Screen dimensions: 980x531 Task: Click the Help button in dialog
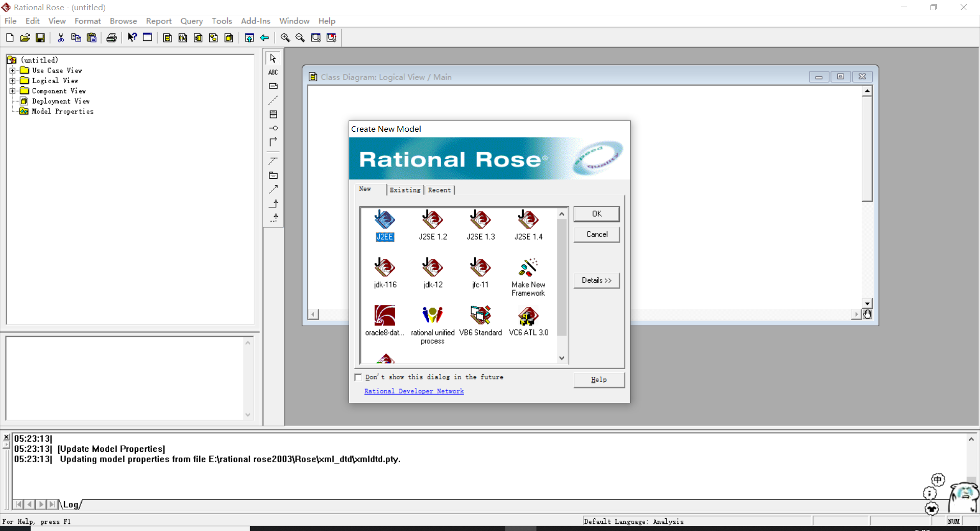(599, 380)
